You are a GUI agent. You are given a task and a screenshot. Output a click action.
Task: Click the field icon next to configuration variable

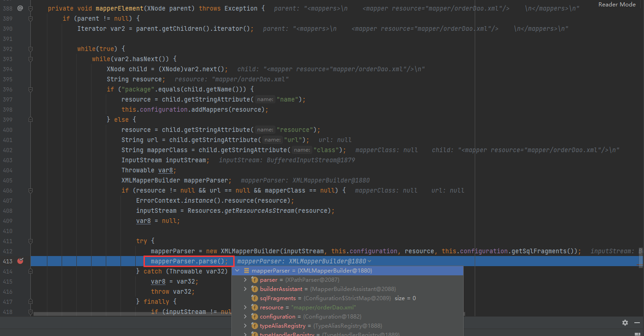pyautogui.click(x=254, y=317)
